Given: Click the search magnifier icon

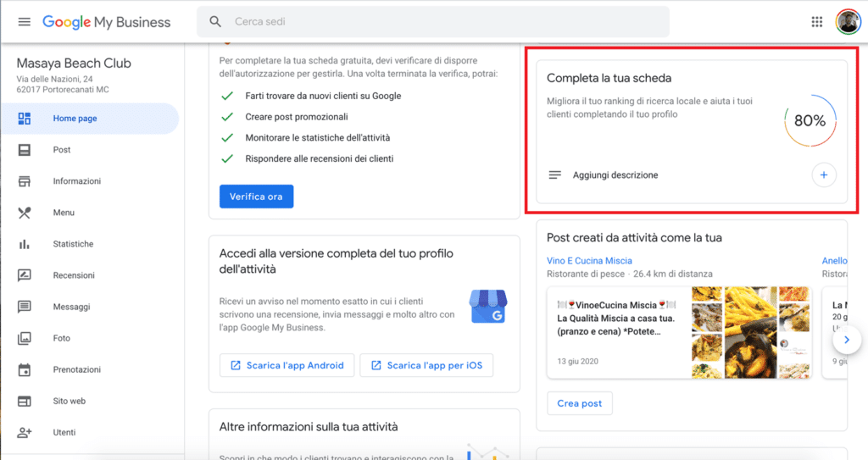Looking at the screenshot, I should click(x=215, y=21).
